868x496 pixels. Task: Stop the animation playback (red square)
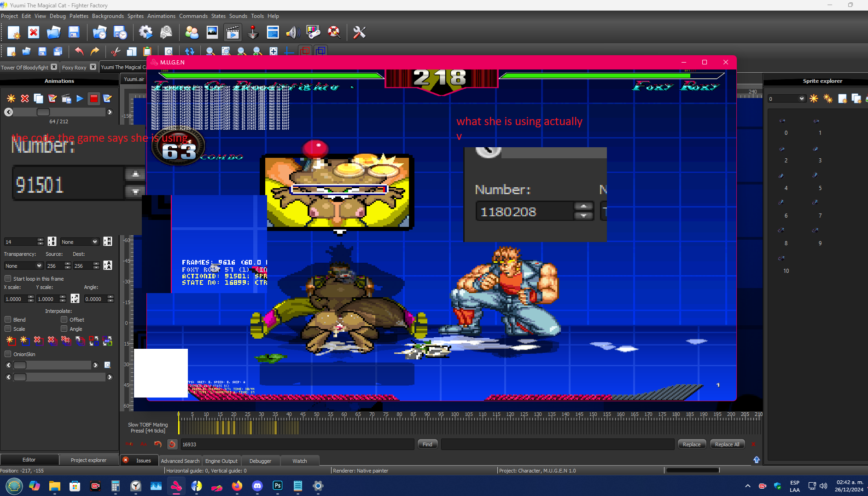[x=93, y=98]
